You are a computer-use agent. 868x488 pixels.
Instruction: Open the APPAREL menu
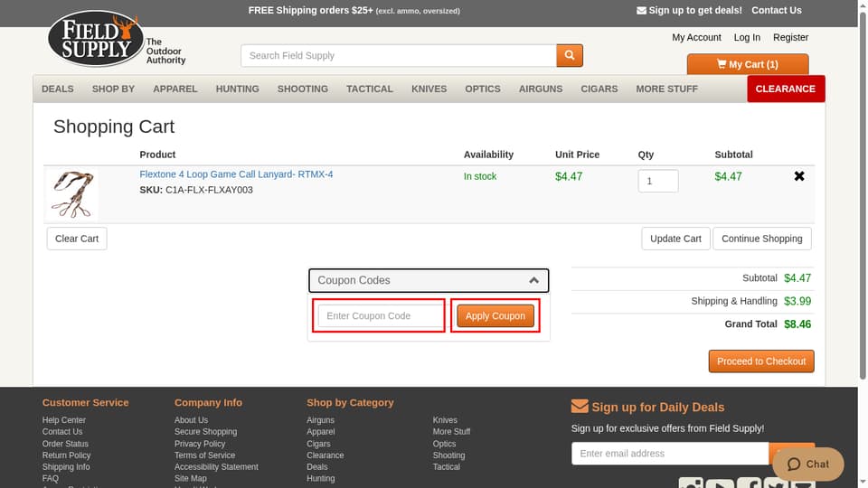[175, 89]
